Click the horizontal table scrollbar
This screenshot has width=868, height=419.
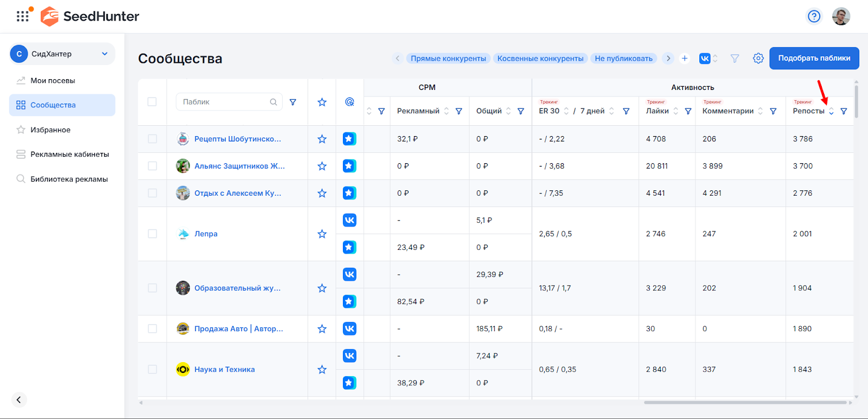click(x=745, y=403)
